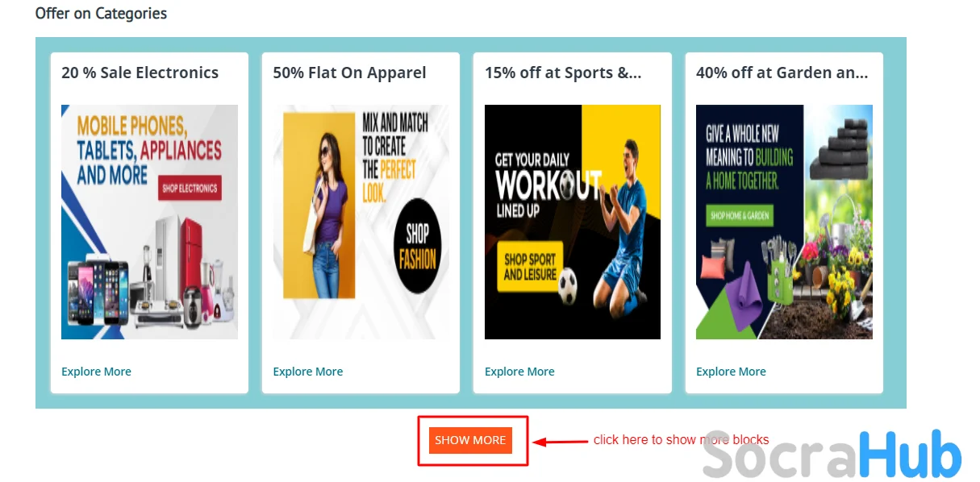980x482 pixels.
Task: Select the 20 % Sale Electronics title
Action: 140,73
